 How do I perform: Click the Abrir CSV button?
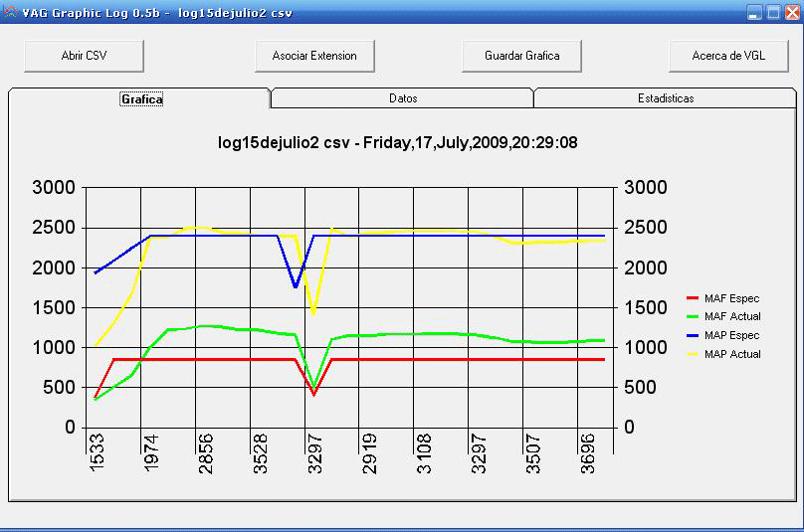[85, 56]
